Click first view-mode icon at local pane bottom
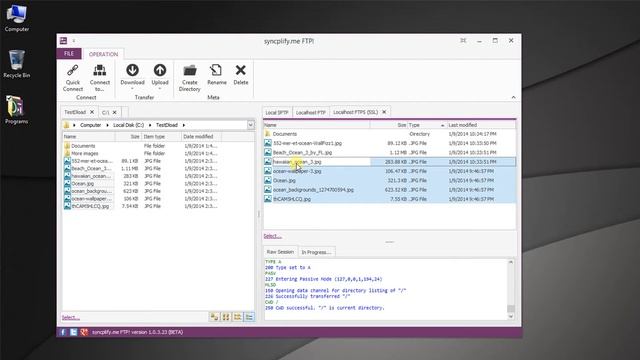This screenshot has height=360, width=640. click(x=214, y=317)
